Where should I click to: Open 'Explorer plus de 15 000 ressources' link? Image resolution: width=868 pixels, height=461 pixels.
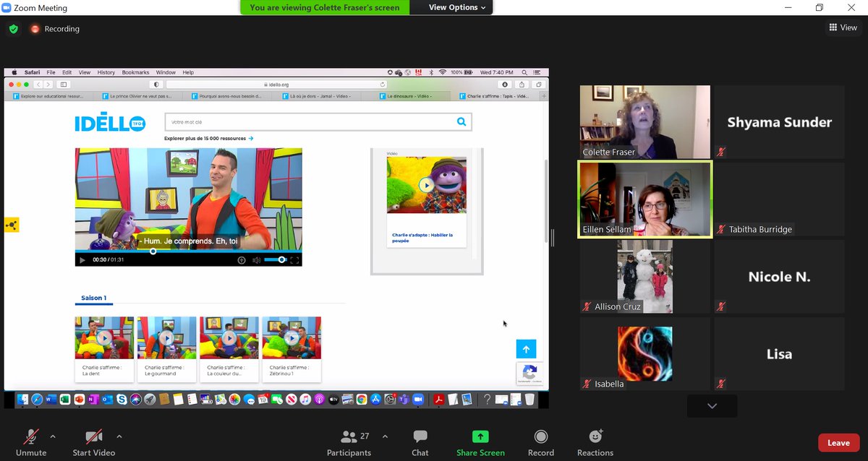[208, 138]
